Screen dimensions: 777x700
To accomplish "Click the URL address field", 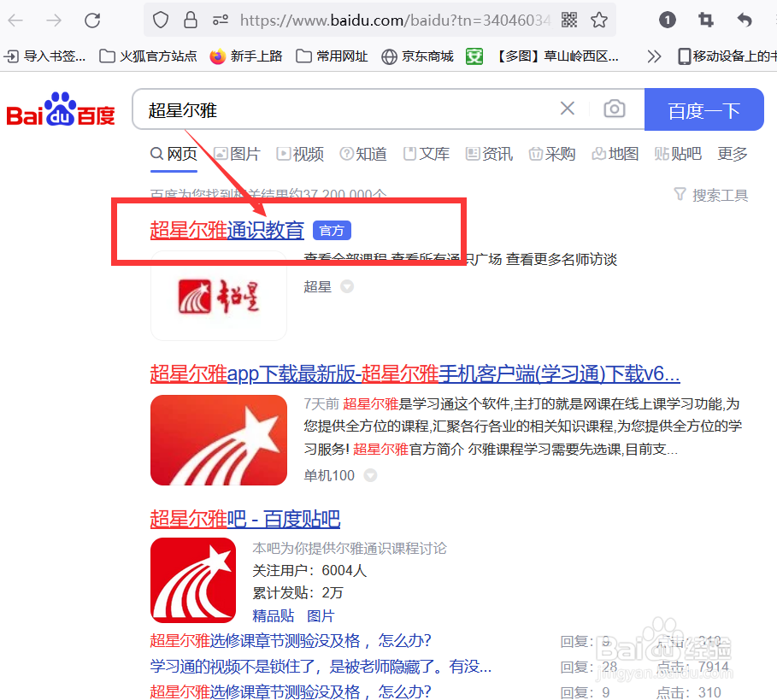I will tap(394, 21).
